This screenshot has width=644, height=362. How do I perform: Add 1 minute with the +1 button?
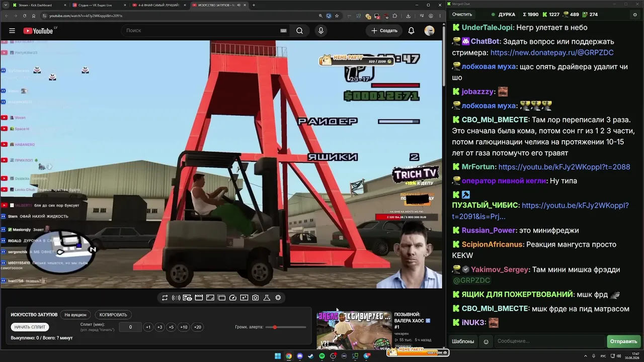click(x=148, y=327)
